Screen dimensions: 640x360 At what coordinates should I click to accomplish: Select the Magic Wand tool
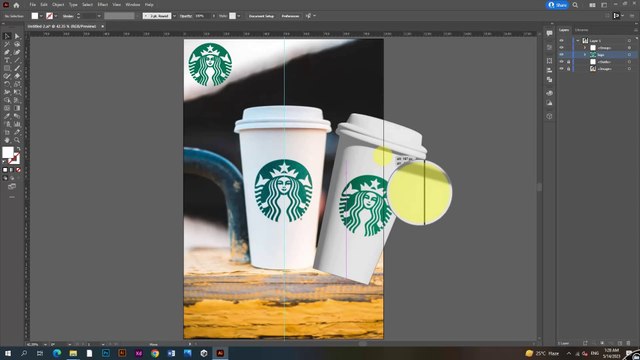click(7, 44)
